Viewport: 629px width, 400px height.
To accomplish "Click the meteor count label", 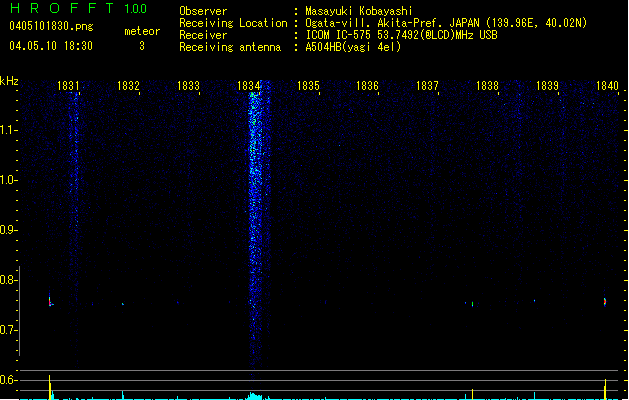I will (142, 31).
